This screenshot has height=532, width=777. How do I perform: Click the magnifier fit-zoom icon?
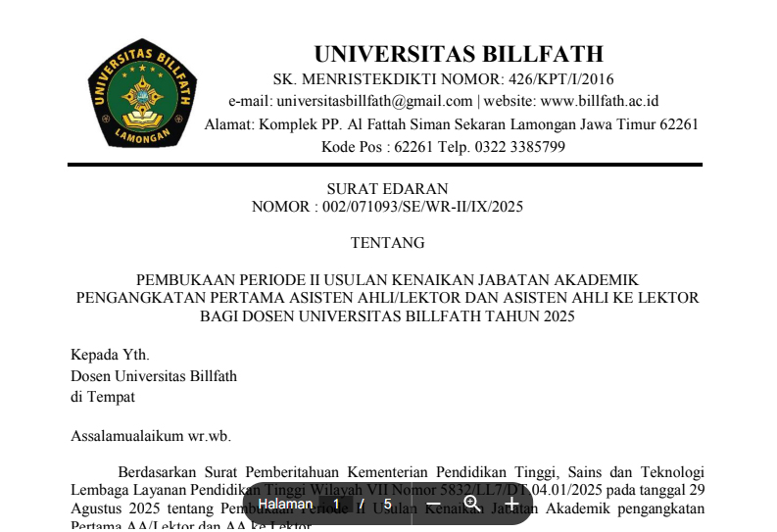tap(472, 504)
